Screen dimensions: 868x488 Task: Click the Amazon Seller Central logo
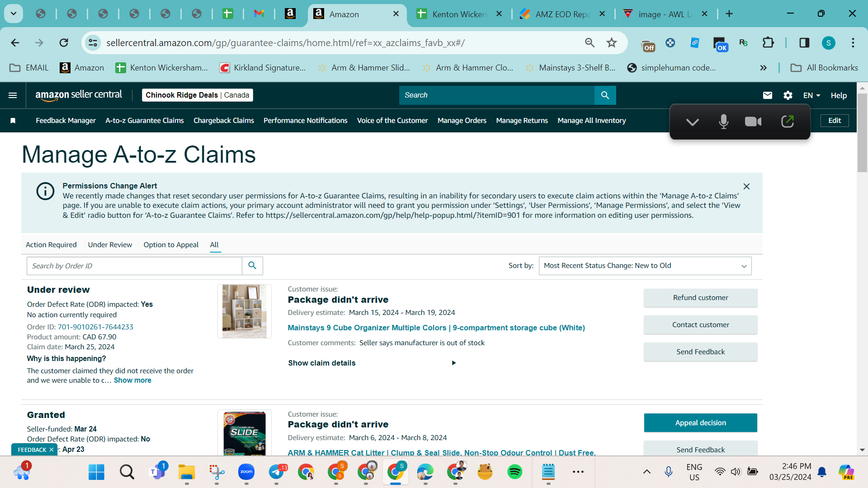click(79, 95)
